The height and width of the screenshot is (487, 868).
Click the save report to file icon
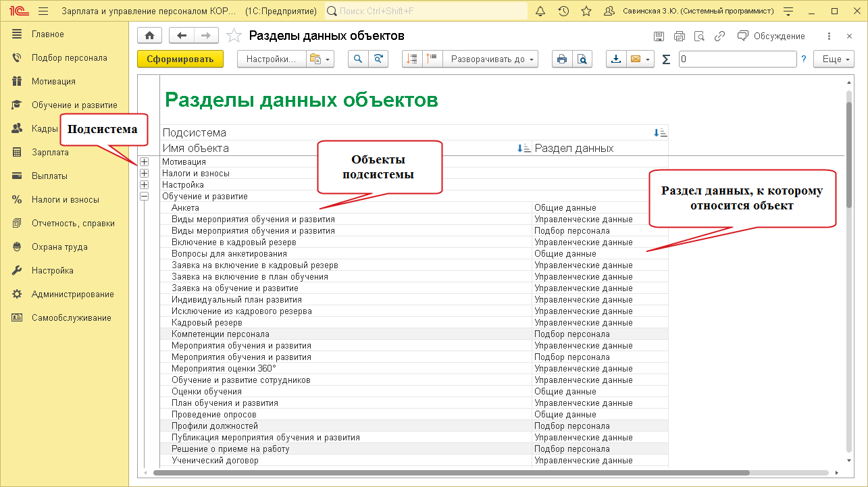615,59
